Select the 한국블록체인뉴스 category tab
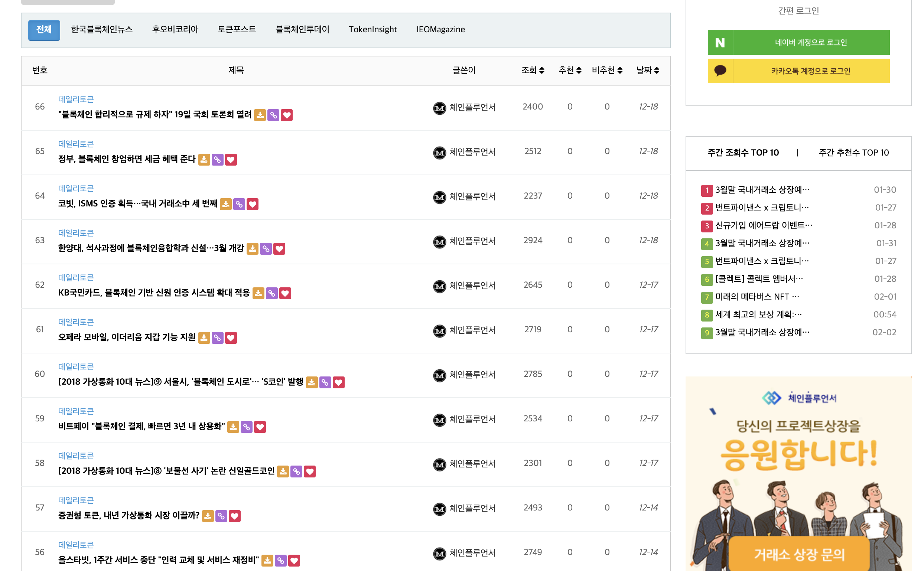 pyautogui.click(x=102, y=29)
